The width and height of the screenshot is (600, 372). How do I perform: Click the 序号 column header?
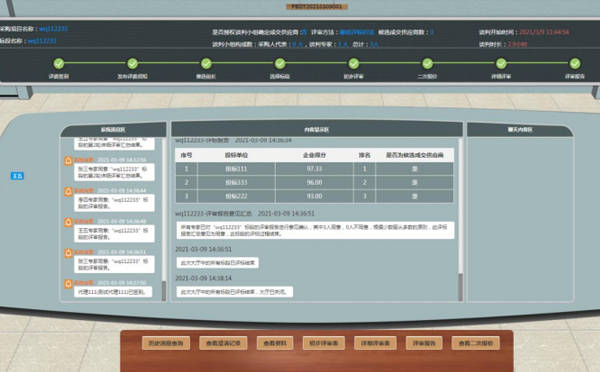pos(186,155)
